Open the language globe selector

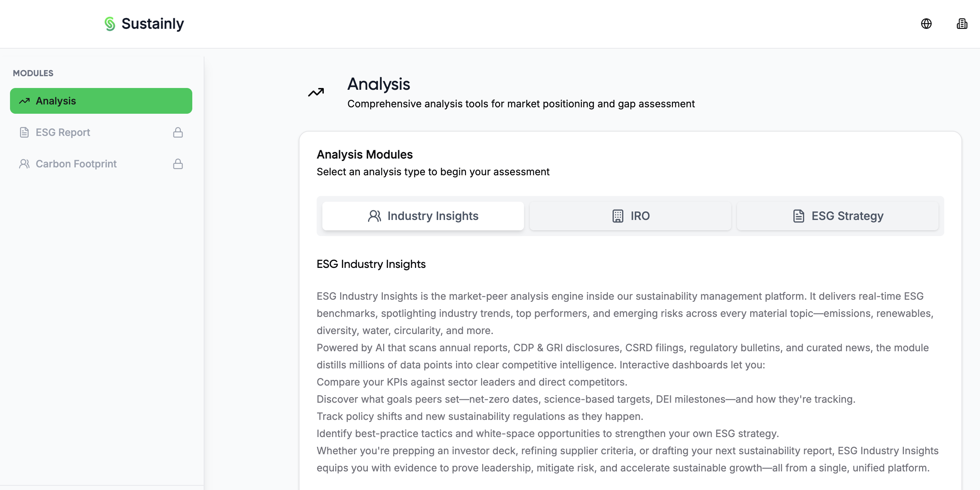[926, 24]
